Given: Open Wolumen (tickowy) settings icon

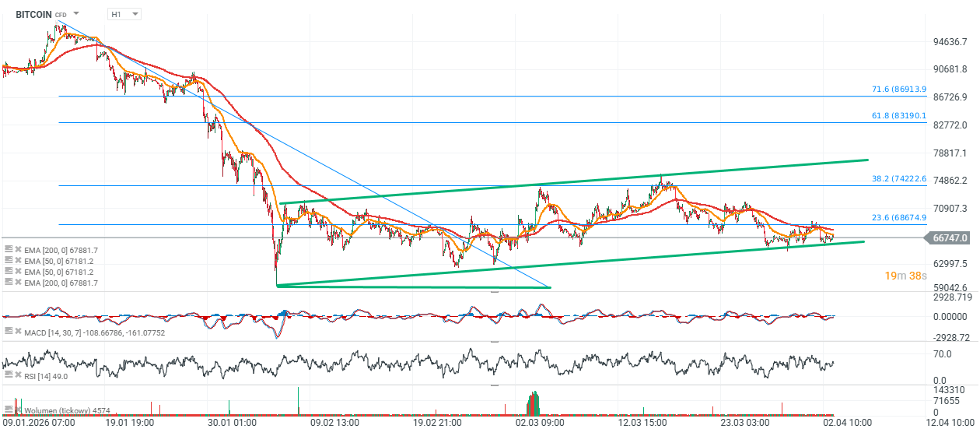Looking at the screenshot, I should [x=8, y=410].
